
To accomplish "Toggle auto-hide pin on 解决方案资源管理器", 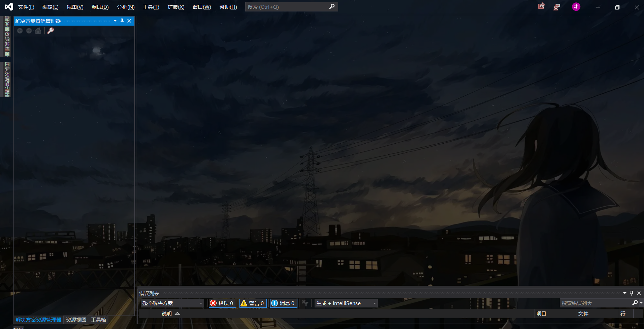I will (x=122, y=21).
